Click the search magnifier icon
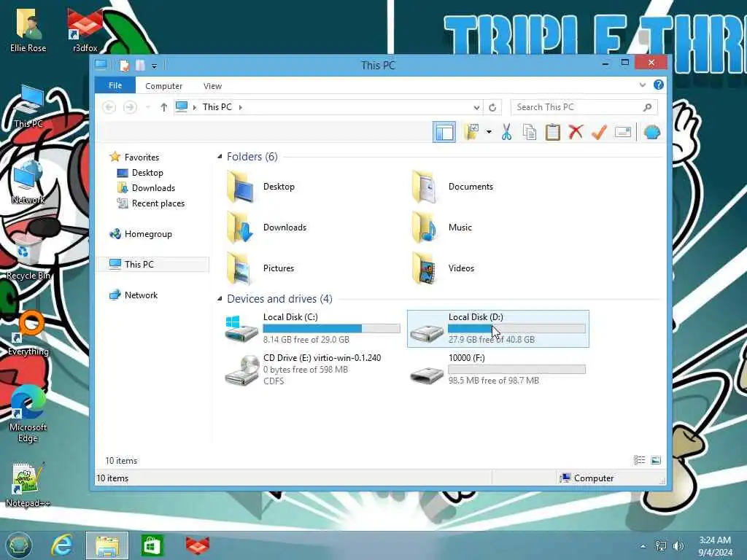The height and width of the screenshot is (560, 747). click(x=647, y=108)
